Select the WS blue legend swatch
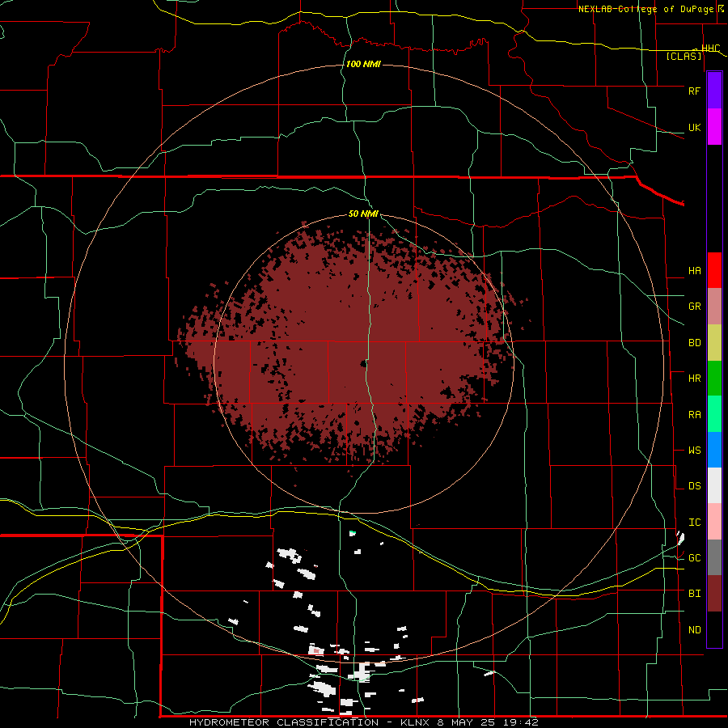728x728 pixels. tap(714, 450)
